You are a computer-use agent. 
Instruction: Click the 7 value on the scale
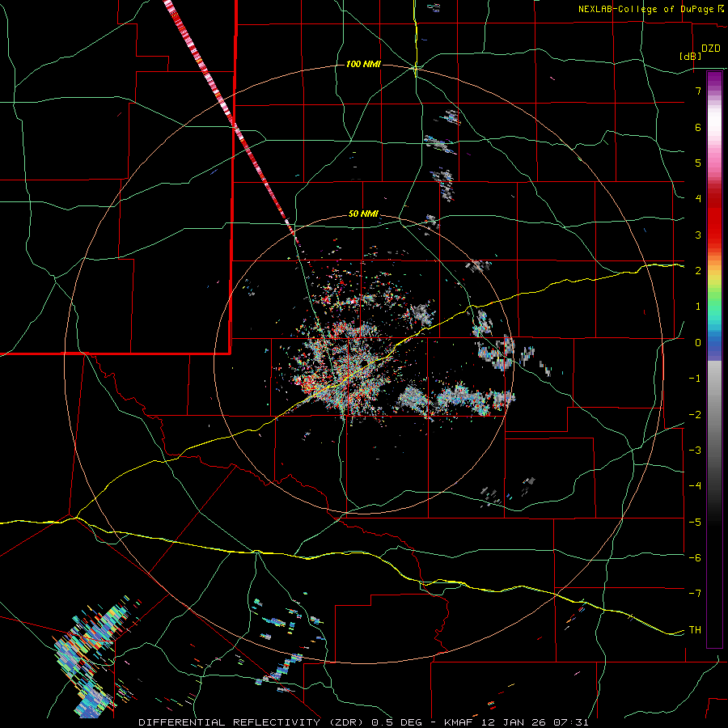click(698, 91)
